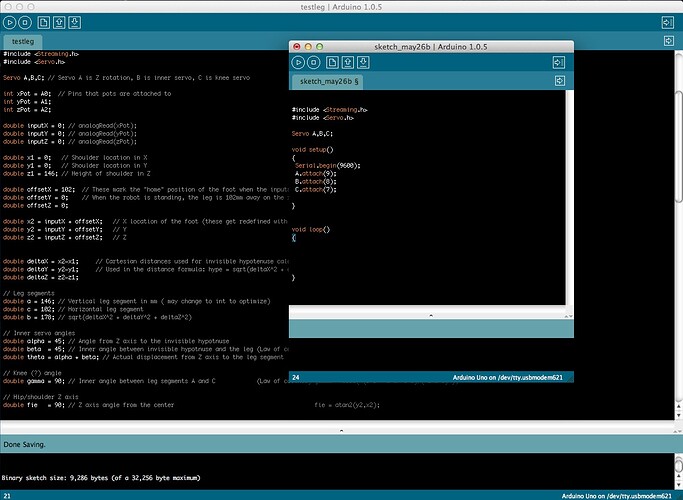
Task: Click Save sketch icon in sketch_may26b window
Action: (x=363, y=62)
